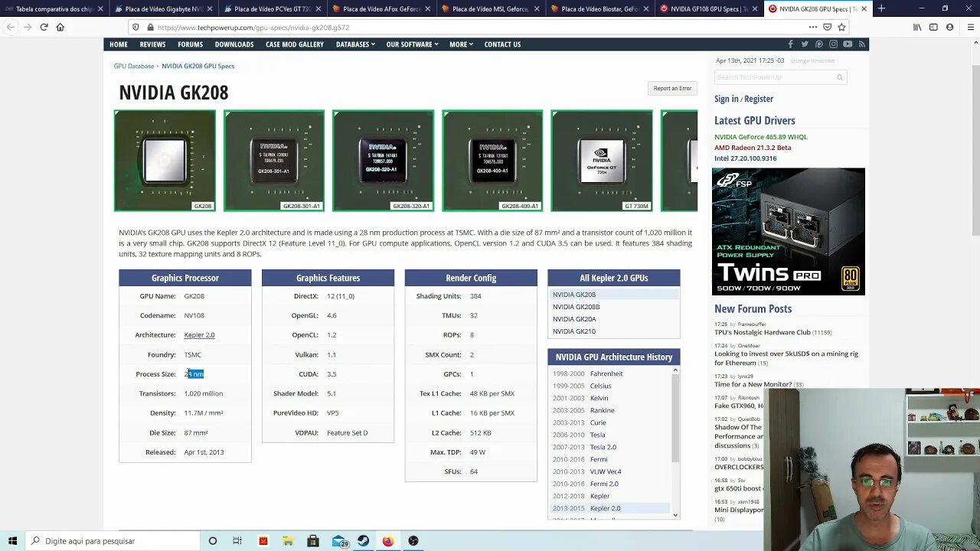Open page actions three-dot menu in address bar

click(812, 27)
